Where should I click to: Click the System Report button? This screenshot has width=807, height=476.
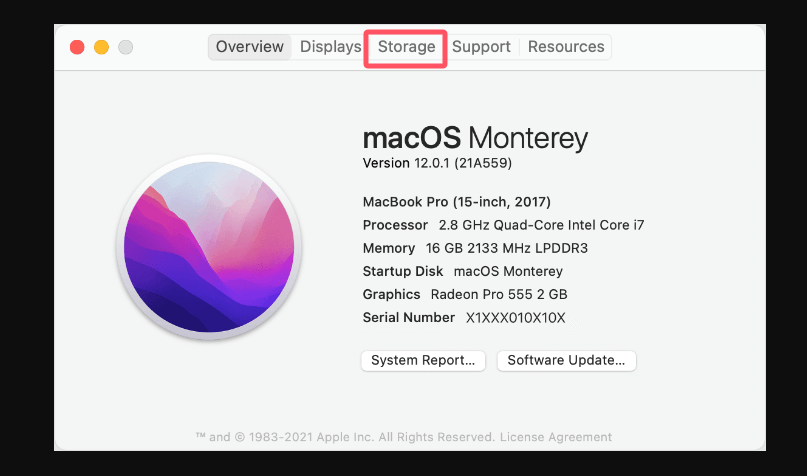pyautogui.click(x=423, y=360)
